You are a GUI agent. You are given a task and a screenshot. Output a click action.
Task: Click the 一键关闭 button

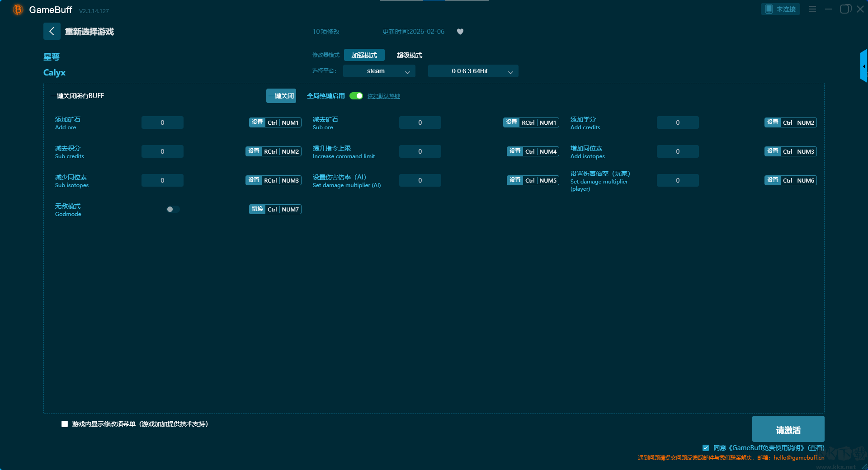click(281, 96)
